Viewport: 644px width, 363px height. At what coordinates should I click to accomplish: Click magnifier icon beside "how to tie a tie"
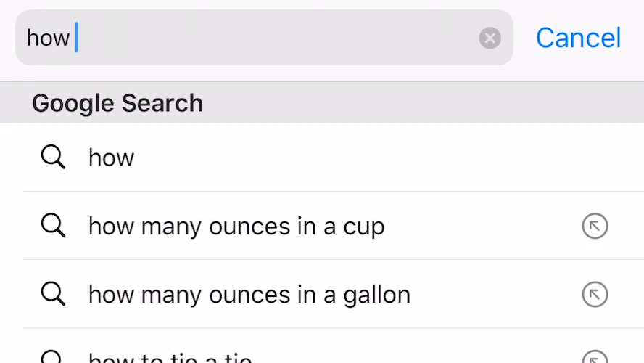click(x=53, y=357)
